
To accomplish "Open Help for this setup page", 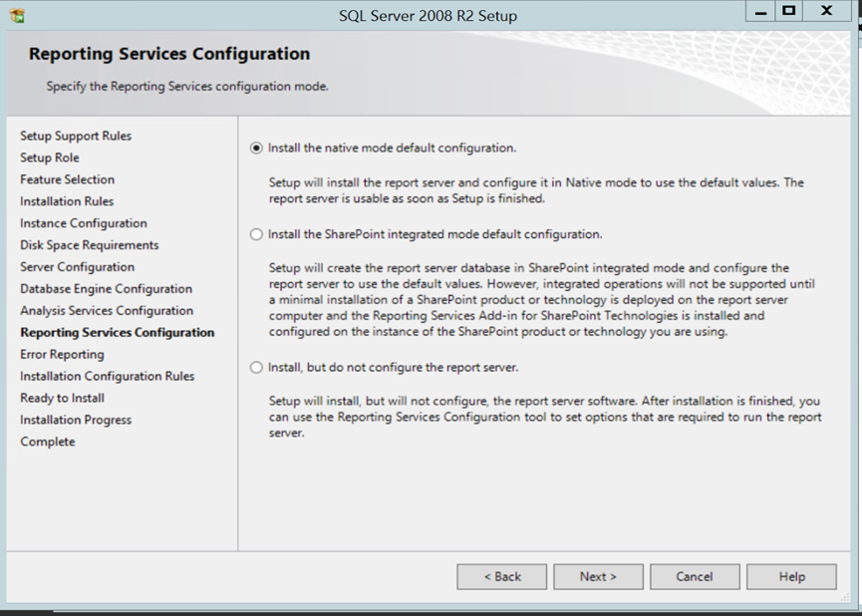I will [x=791, y=576].
